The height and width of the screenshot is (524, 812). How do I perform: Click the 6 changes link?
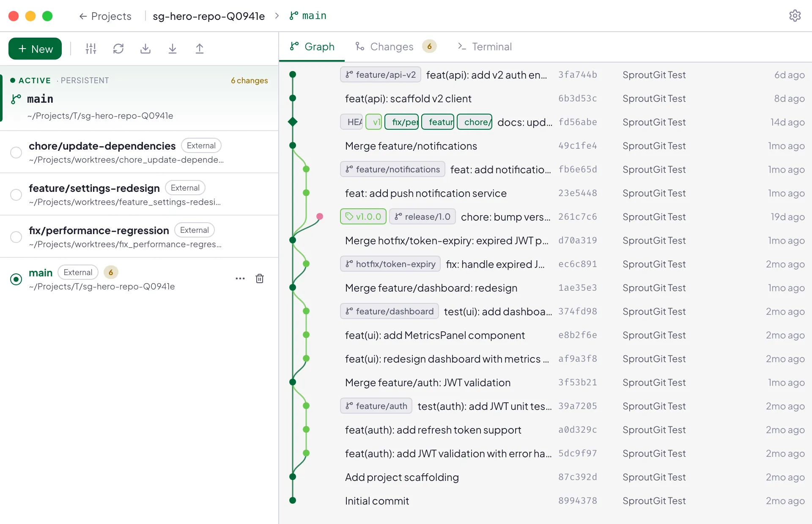pos(250,80)
